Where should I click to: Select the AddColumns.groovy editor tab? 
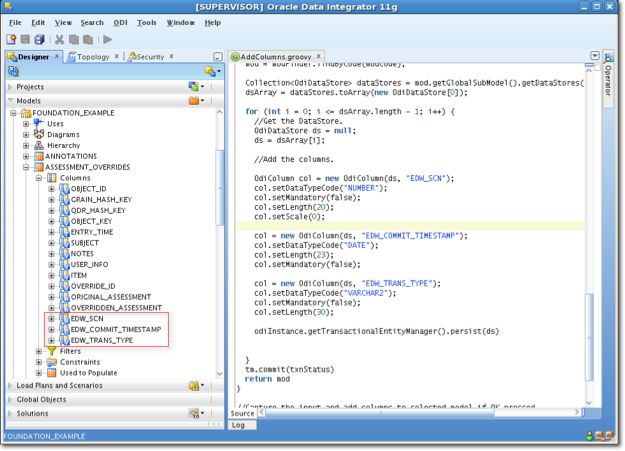click(276, 57)
